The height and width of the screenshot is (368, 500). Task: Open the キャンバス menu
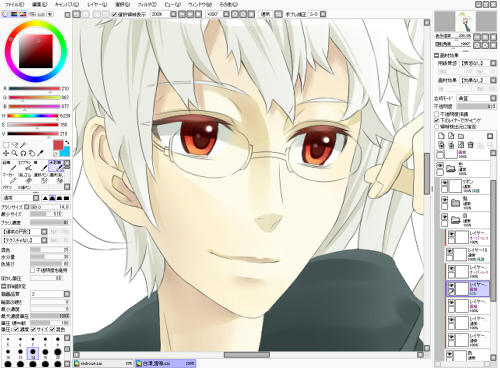[x=67, y=5]
